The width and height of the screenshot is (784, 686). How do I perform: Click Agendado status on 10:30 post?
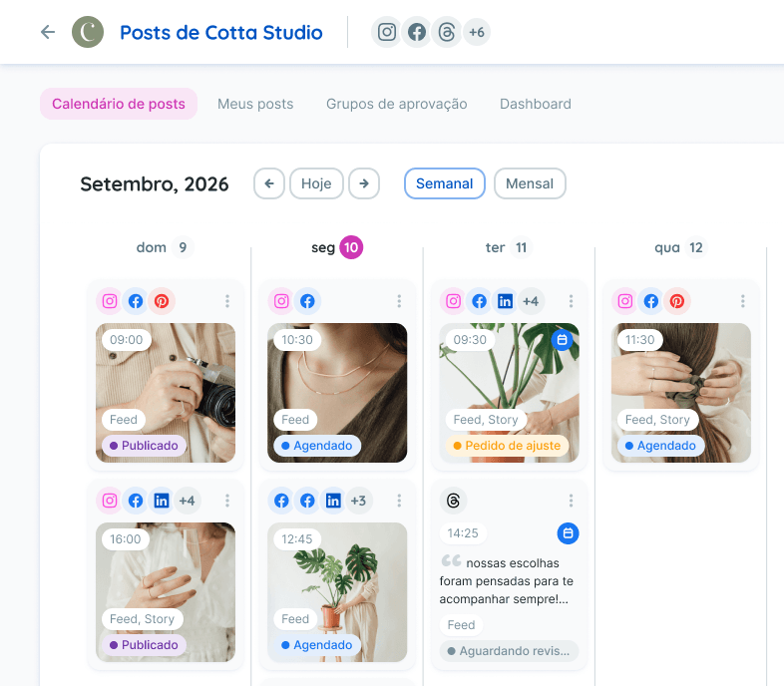[317, 446]
